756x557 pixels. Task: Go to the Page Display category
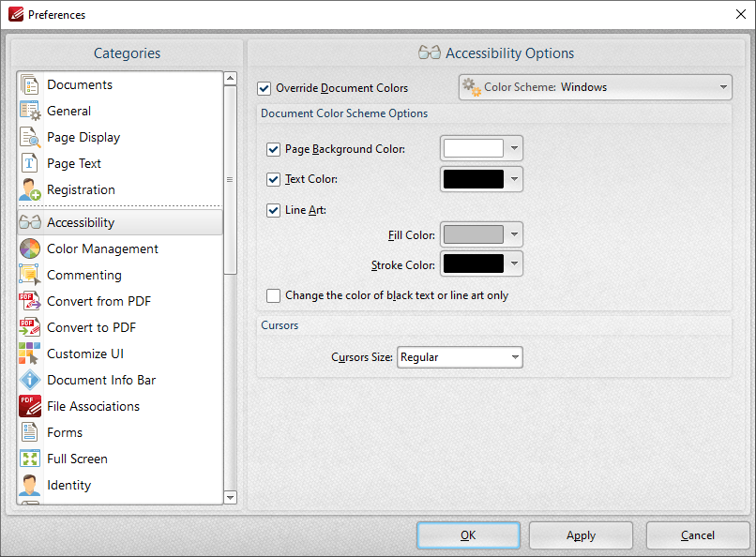coord(120,137)
